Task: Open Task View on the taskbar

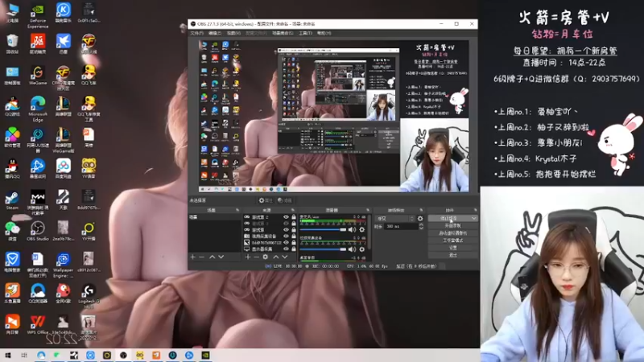Action: 24,355
